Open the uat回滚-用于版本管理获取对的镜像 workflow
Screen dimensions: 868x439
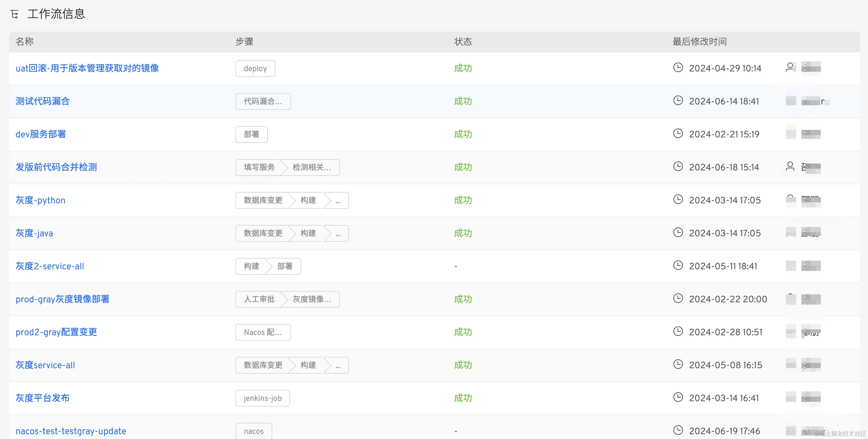(x=87, y=68)
